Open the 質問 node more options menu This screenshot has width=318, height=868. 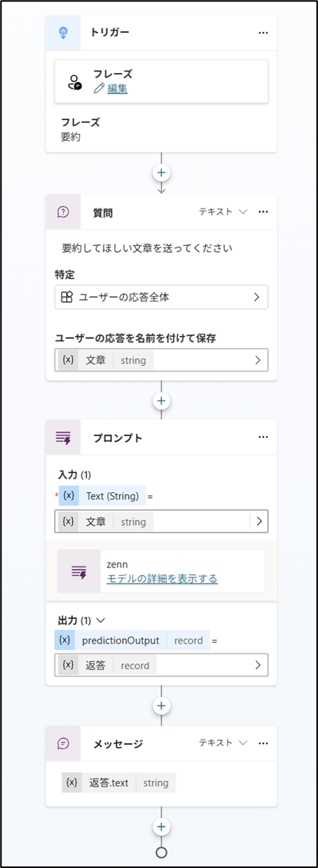(263, 212)
